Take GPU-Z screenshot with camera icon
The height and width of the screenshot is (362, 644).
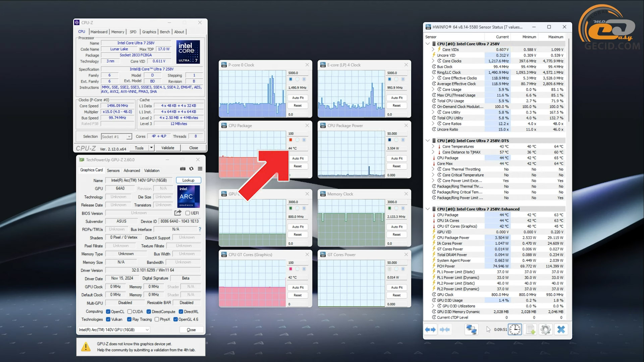click(x=183, y=169)
